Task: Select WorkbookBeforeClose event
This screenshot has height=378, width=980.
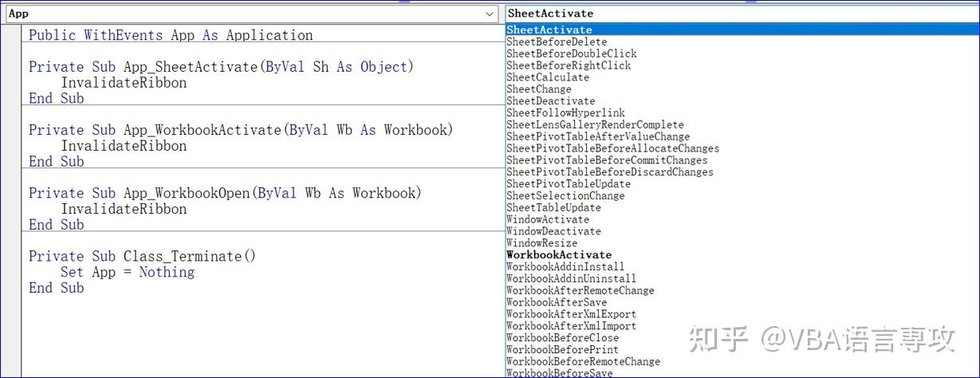Action: point(562,338)
